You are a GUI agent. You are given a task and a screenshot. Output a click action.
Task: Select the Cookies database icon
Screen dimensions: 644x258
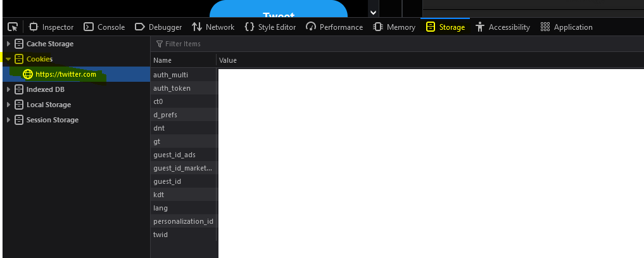pos(19,59)
